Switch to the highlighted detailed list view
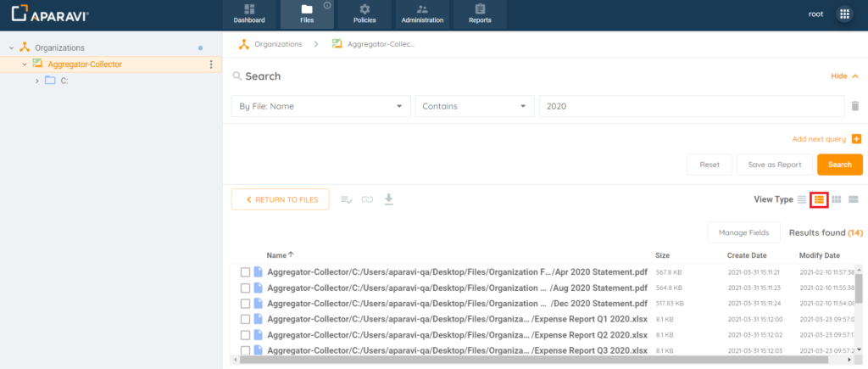The image size is (868, 369). (819, 199)
